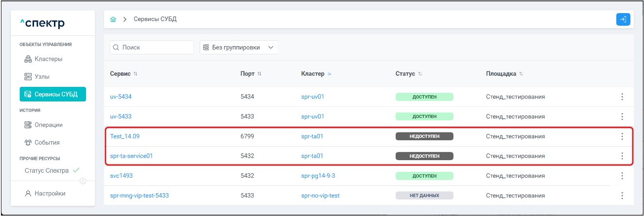The image size is (644, 216).
Task: Sort the table by Статус column
Action: tap(420, 74)
